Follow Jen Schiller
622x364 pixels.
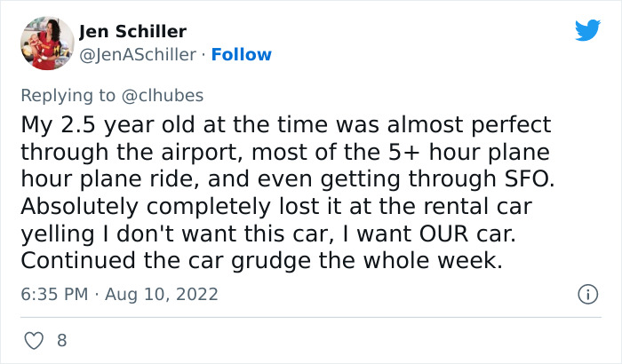click(241, 54)
